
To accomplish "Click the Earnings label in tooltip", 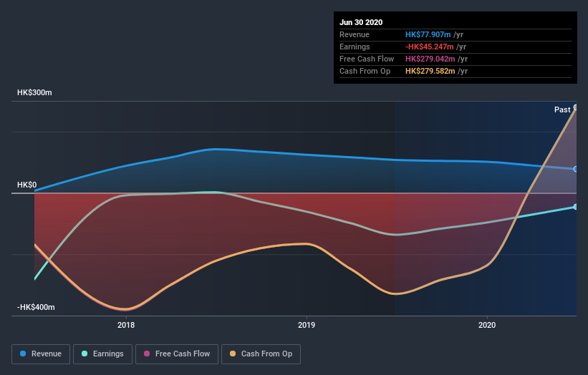I will point(355,47).
